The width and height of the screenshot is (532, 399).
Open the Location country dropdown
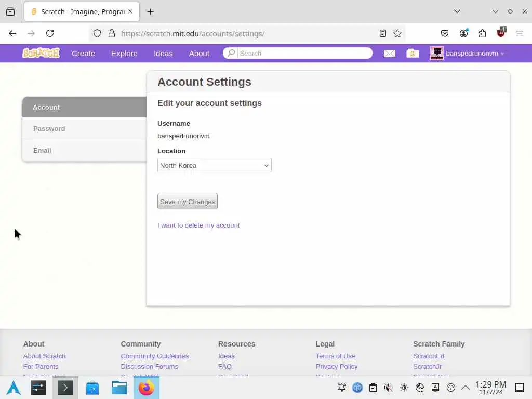[215, 165]
